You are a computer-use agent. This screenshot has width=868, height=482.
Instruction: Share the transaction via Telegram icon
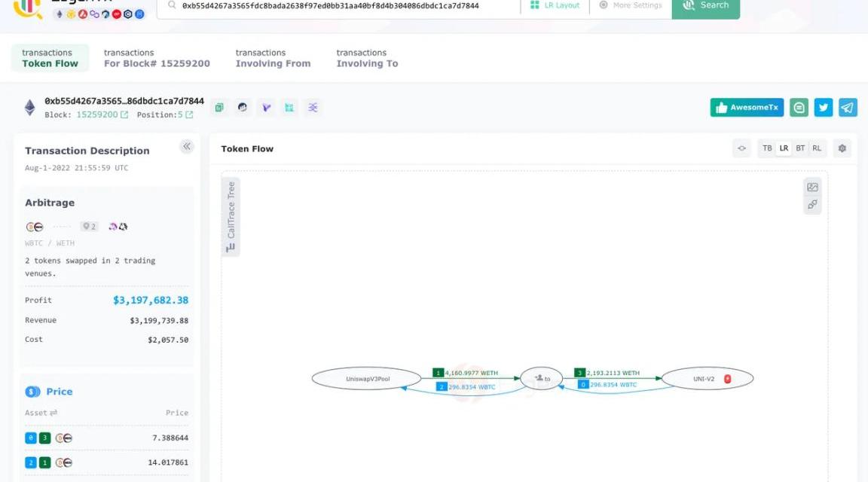pos(848,108)
